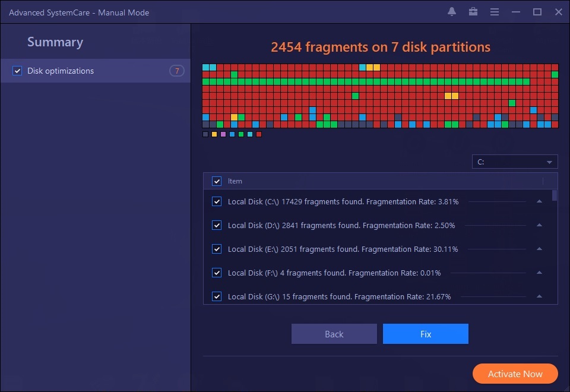Click the red legend swatch
This screenshot has height=392, width=570.
pyautogui.click(x=259, y=134)
